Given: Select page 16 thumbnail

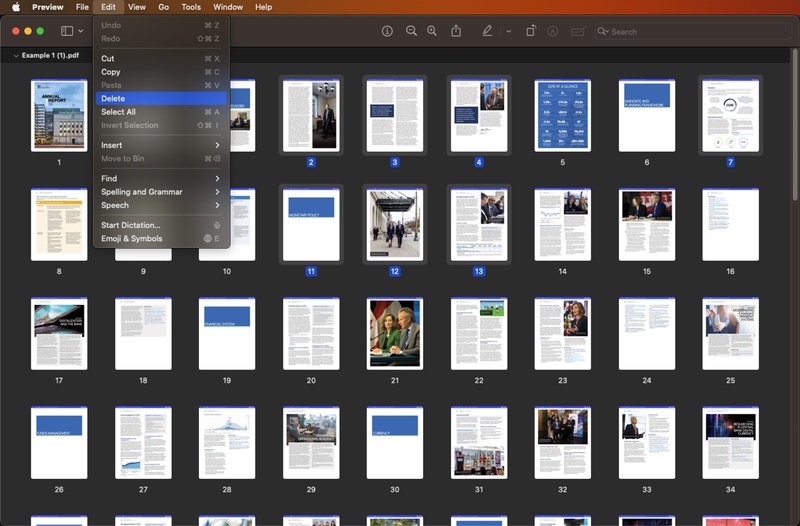Looking at the screenshot, I should (731, 224).
